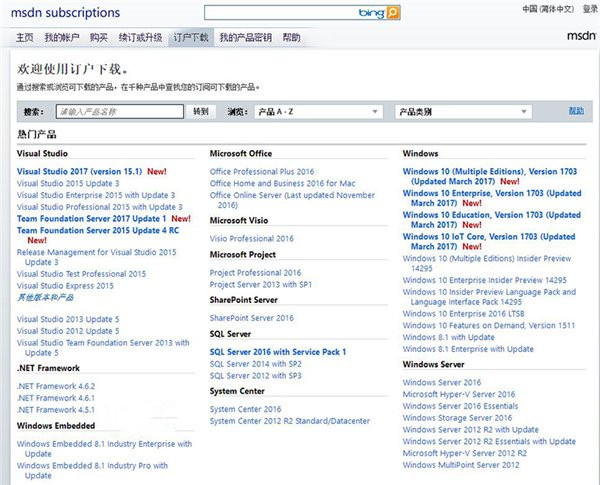
Task: Focus the product name search field
Action: [x=120, y=112]
